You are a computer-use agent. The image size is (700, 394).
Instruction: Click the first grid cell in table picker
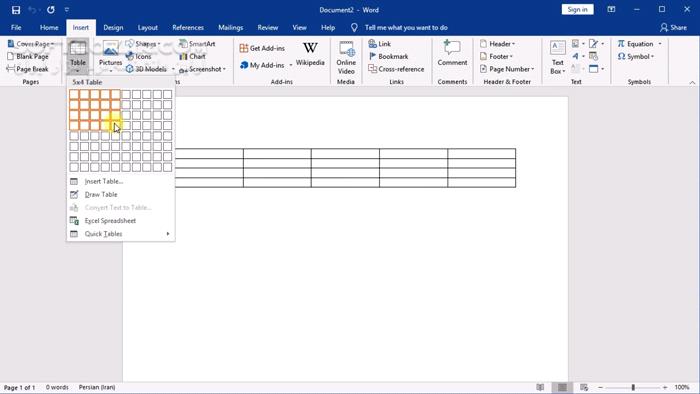coord(74,94)
